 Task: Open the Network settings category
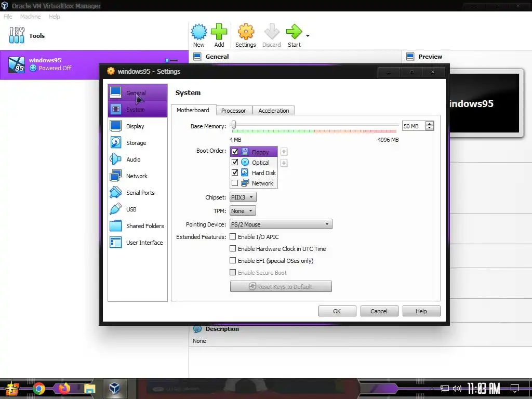click(137, 176)
